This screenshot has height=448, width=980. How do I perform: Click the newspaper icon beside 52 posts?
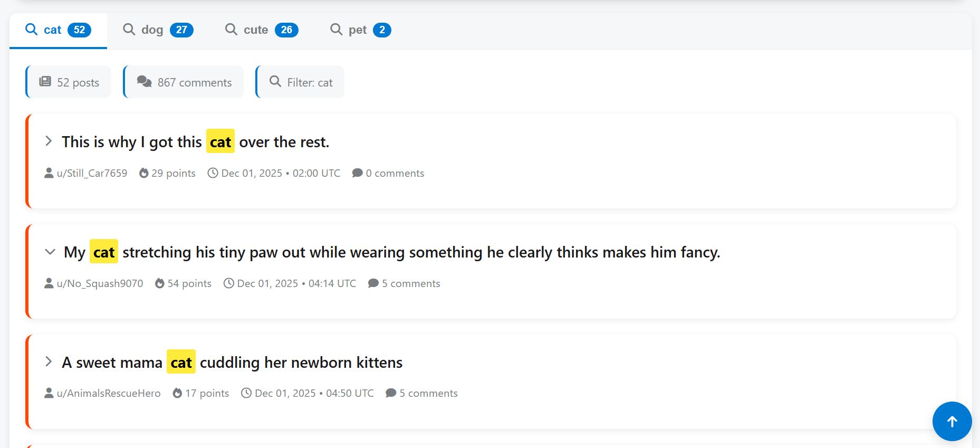click(45, 82)
